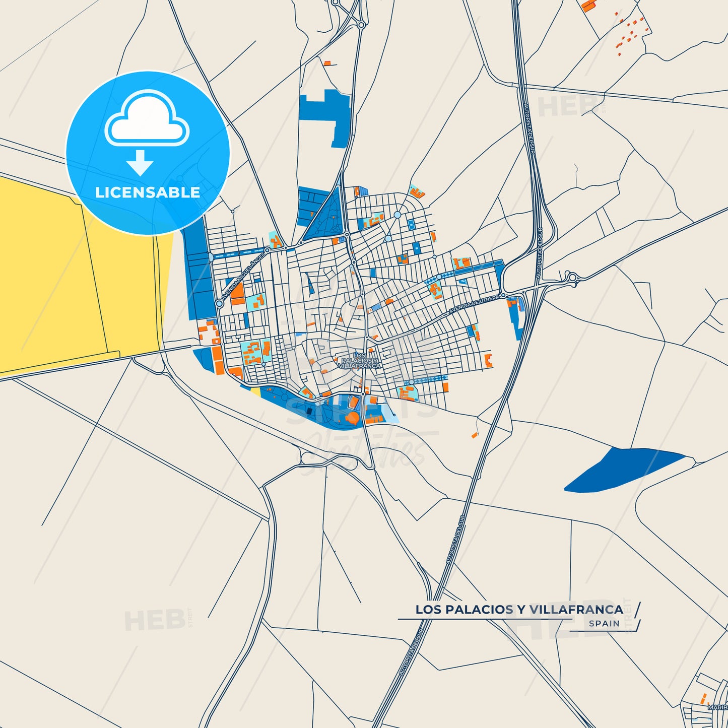Image resolution: width=728 pixels, height=728 pixels.
Task: Click the town name label at map center
Action: coord(360,361)
